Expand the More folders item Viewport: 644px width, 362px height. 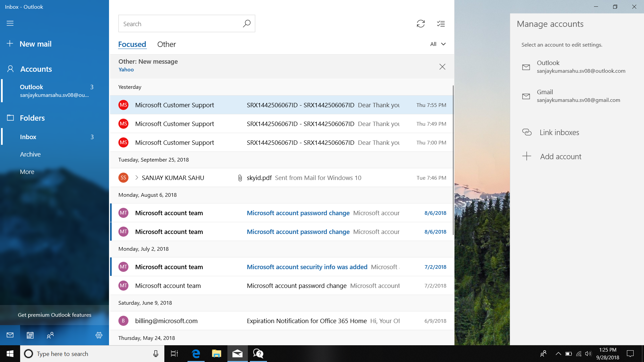(26, 172)
